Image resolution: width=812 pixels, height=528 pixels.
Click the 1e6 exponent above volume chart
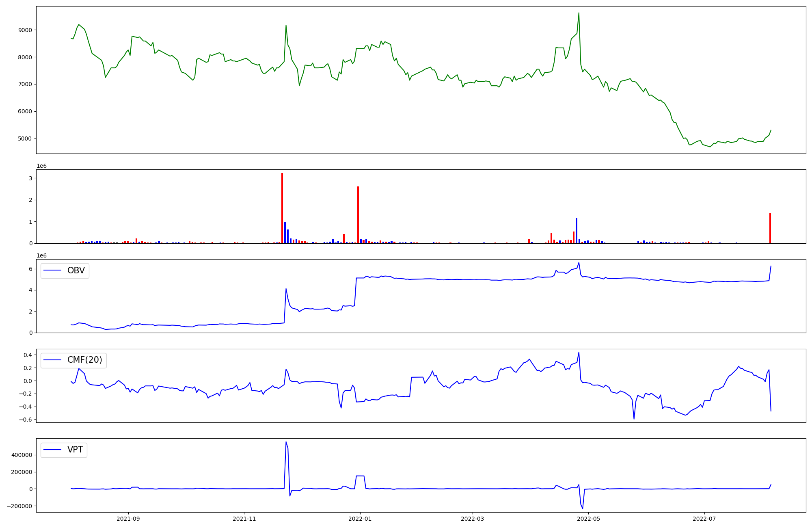[41, 166]
